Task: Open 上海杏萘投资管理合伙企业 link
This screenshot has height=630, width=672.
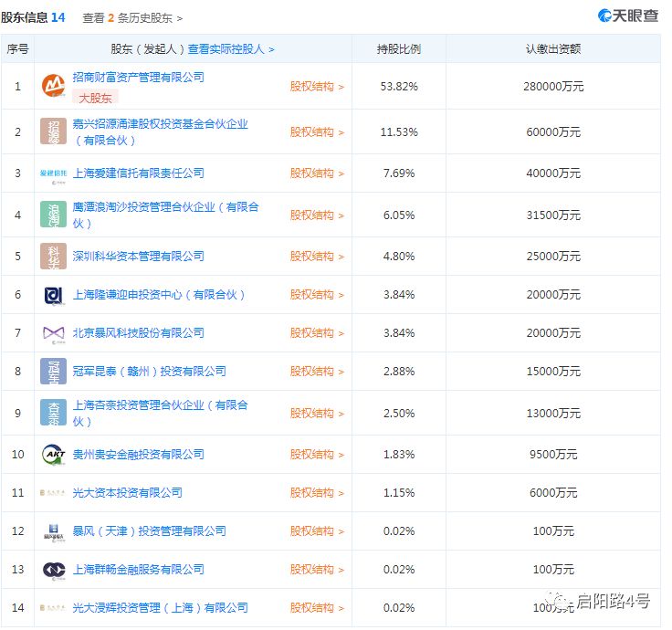Action: click(160, 413)
